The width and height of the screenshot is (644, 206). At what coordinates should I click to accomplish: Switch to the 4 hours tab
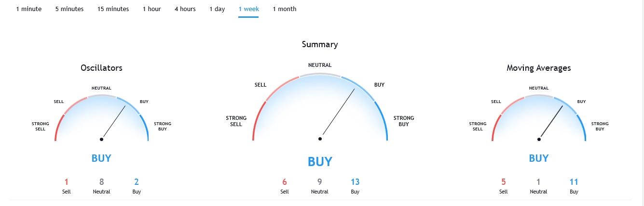point(185,9)
